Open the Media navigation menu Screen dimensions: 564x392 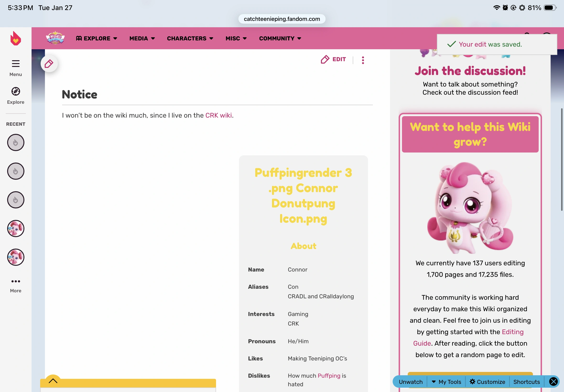[x=142, y=38]
